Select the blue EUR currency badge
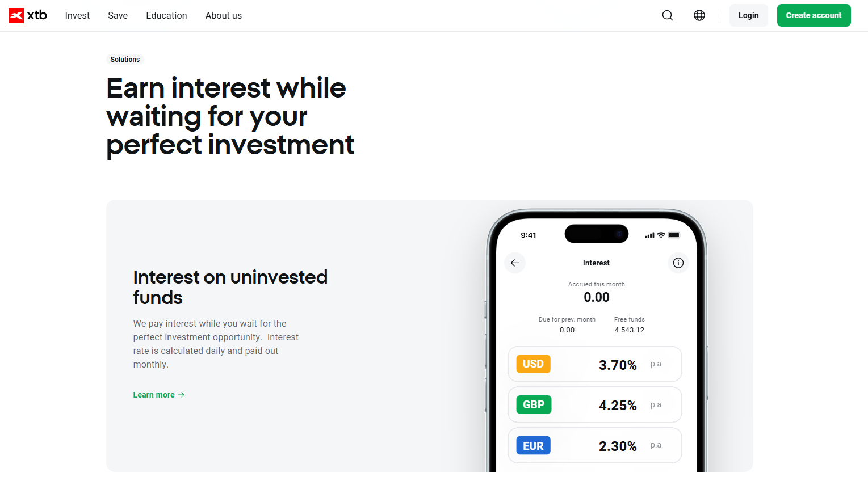The width and height of the screenshot is (868, 481). pos(533,446)
